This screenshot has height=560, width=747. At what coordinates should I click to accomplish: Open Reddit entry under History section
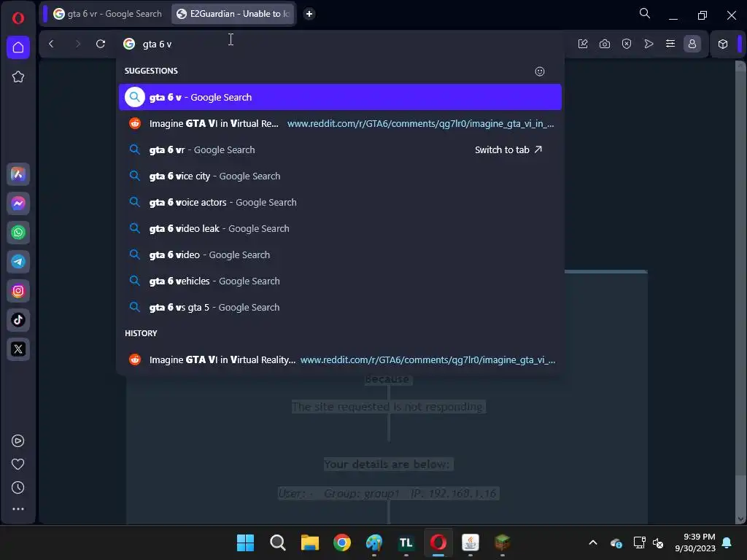click(340, 359)
